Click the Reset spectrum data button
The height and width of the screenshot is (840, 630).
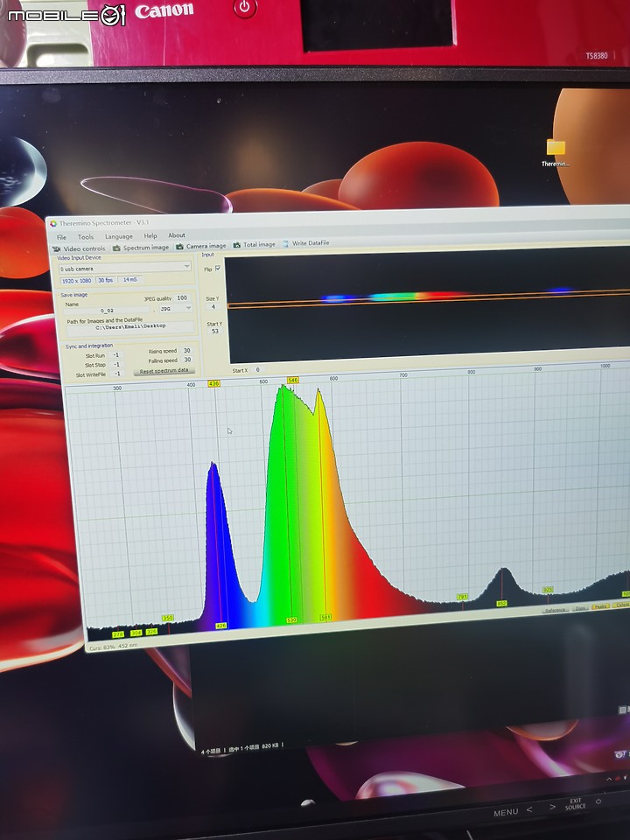pos(164,371)
